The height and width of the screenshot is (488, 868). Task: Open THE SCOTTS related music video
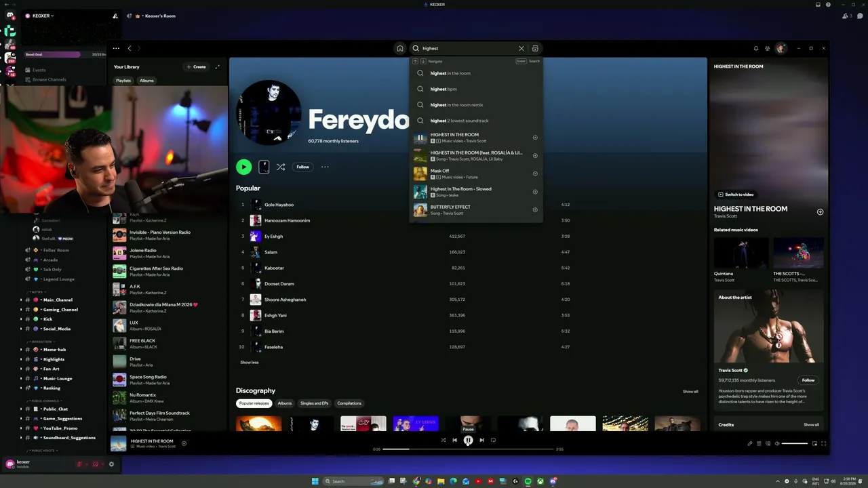(x=798, y=260)
